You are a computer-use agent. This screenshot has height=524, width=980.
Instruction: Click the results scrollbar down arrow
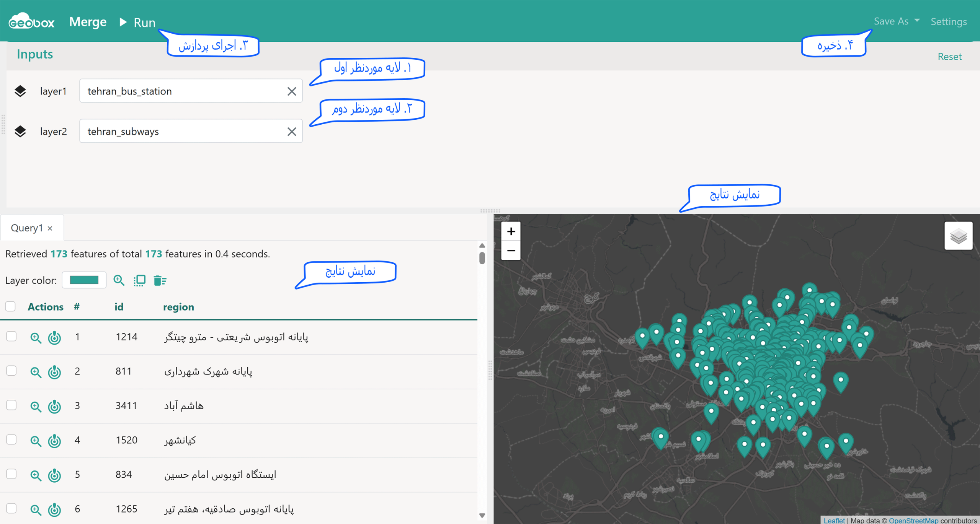tap(482, 515)
